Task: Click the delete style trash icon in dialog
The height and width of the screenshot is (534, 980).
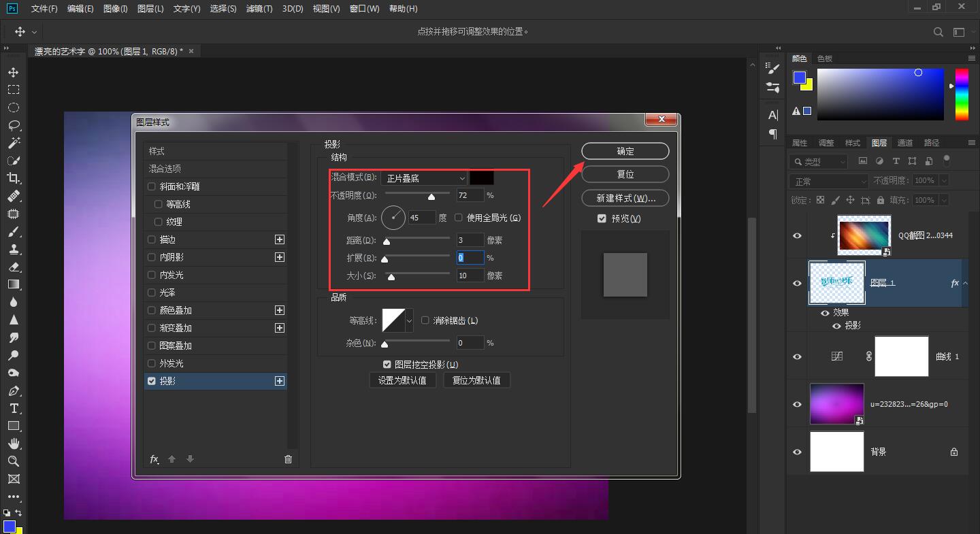Action: pos(288,459)
